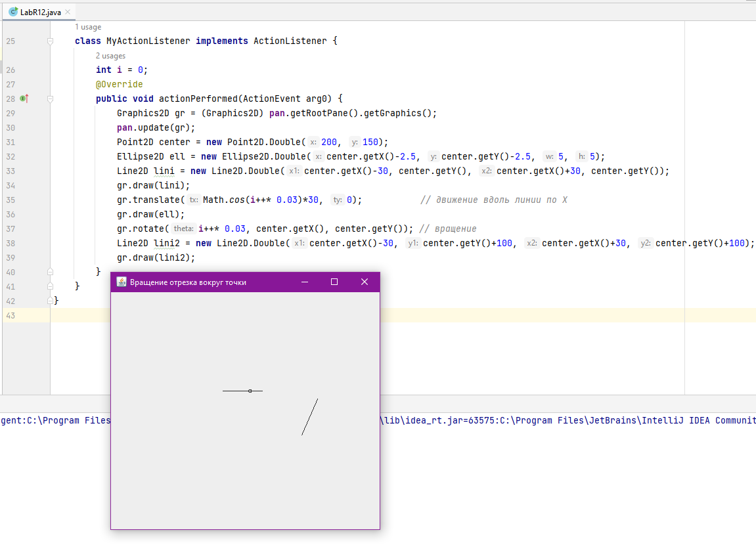Click the value 200 in Point2D.Double
The image size is (756, 545).
329,142
